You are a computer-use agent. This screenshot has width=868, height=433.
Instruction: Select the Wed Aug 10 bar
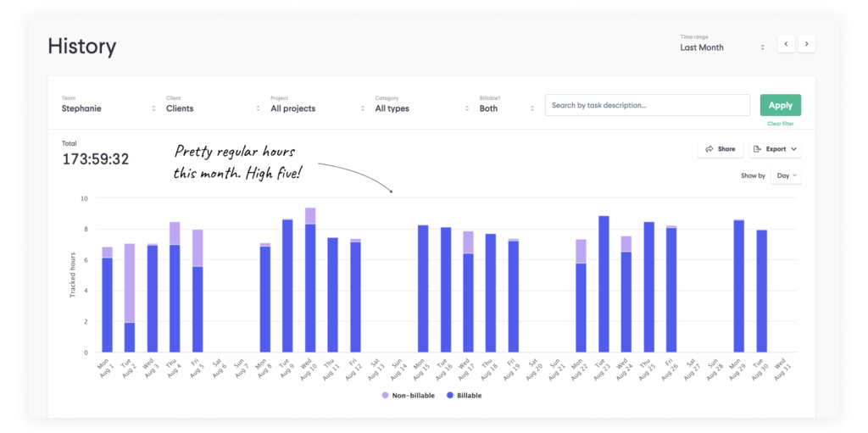click(310, 280)
